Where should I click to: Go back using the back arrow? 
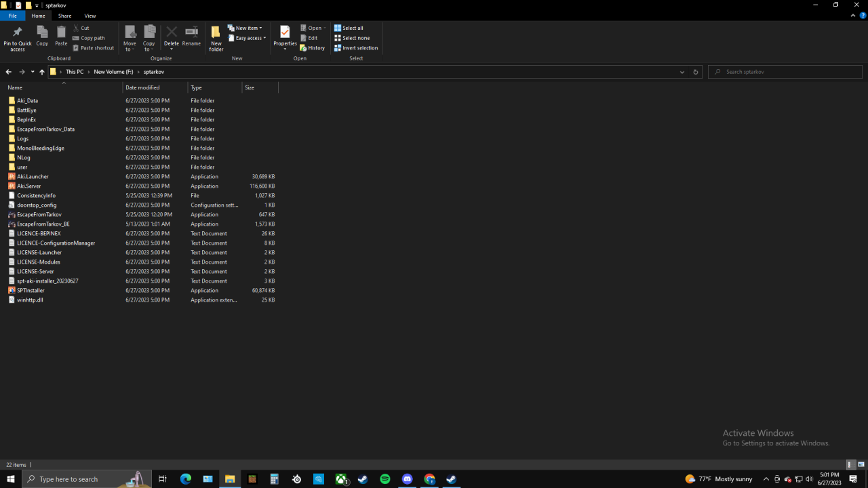(8, 72)
